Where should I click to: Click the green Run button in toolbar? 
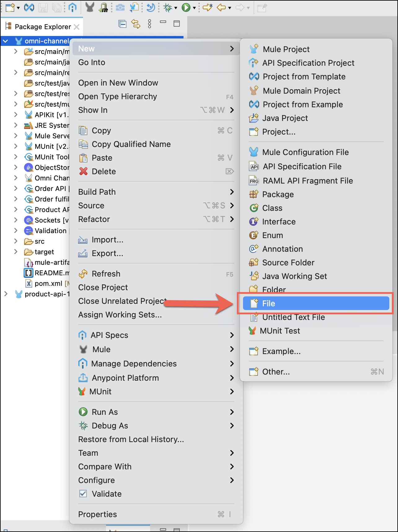pyautogui.click(x=186, y=7)
